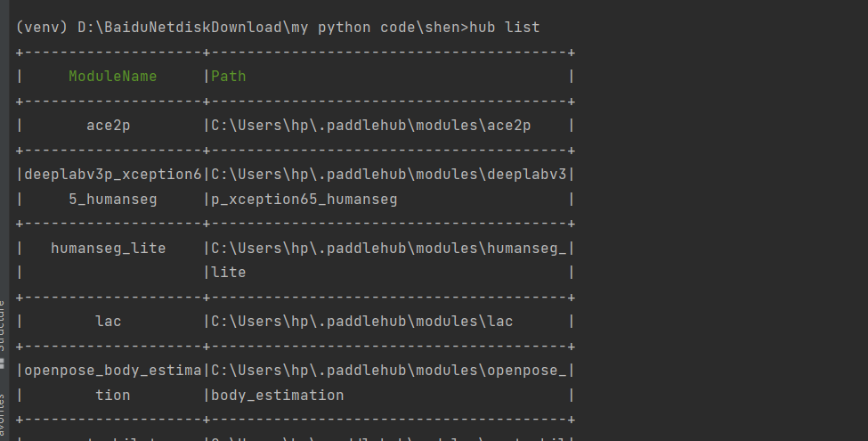Select the Path column header

pyautogui.click(x=229, y=77)
